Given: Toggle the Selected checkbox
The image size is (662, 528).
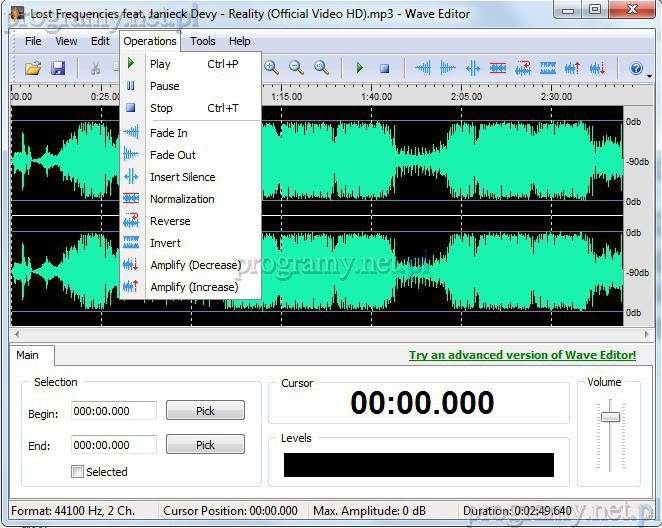Looking at the screenshot, I should tap(78, 472).
